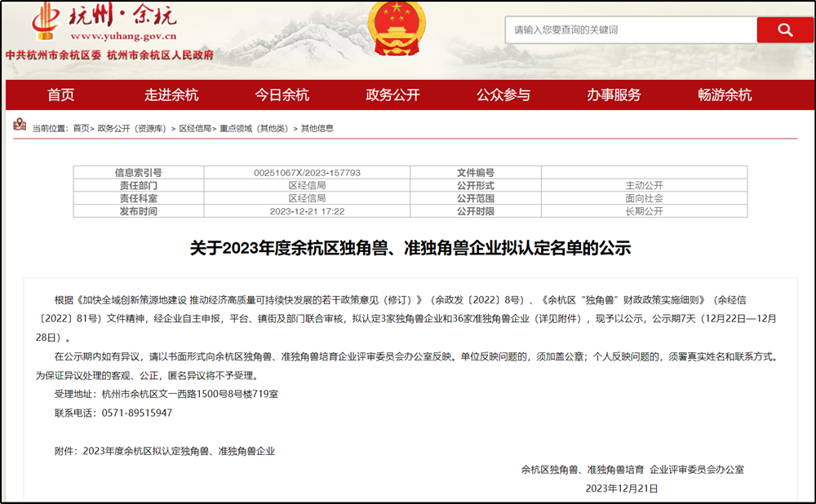Open the attachment 2023年度余杭区拟认定独角兽 list

click(x=180, y=450)
